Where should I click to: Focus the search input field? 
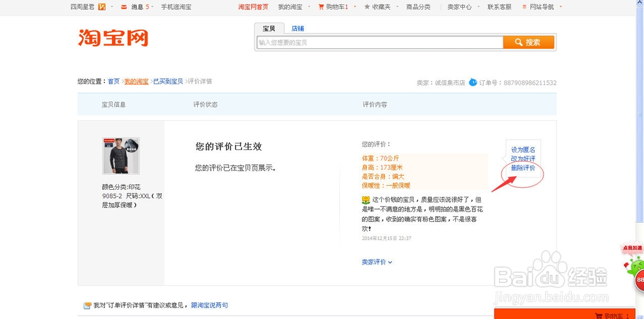[380, 42]
